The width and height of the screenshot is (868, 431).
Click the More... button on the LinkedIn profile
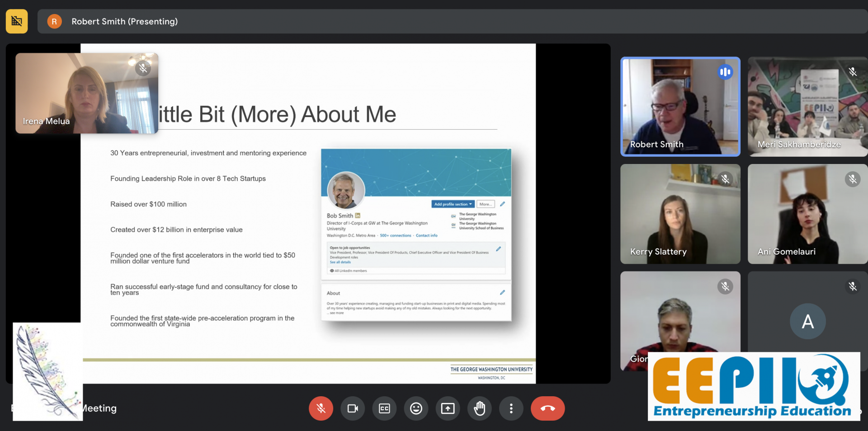486,204
